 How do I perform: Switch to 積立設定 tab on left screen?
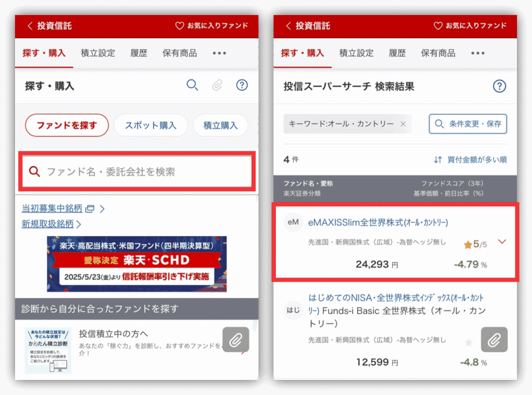[x=98, y=54]
